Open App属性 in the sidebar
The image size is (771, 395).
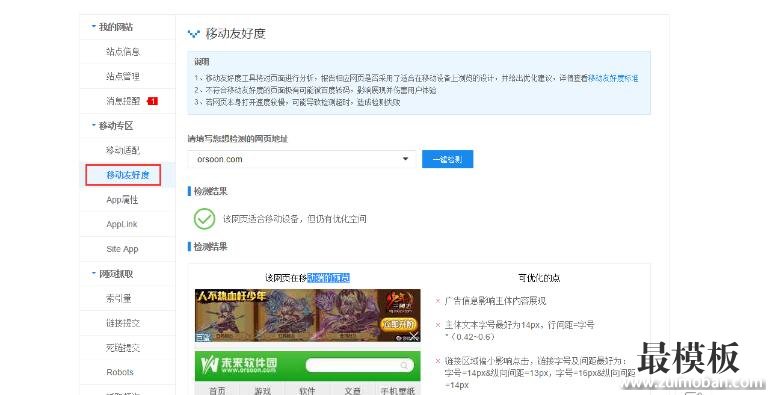pos(122,200)
